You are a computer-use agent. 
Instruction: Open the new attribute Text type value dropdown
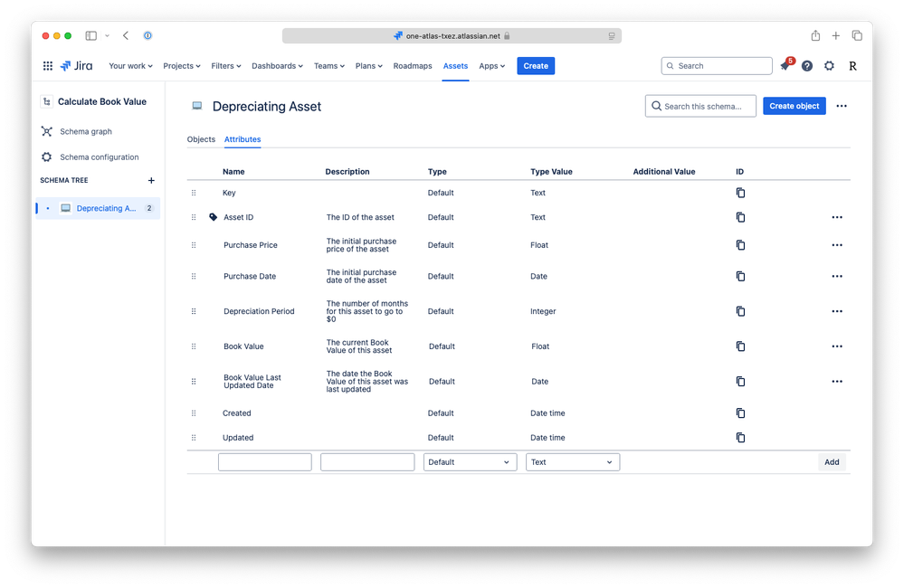point(573,462)
